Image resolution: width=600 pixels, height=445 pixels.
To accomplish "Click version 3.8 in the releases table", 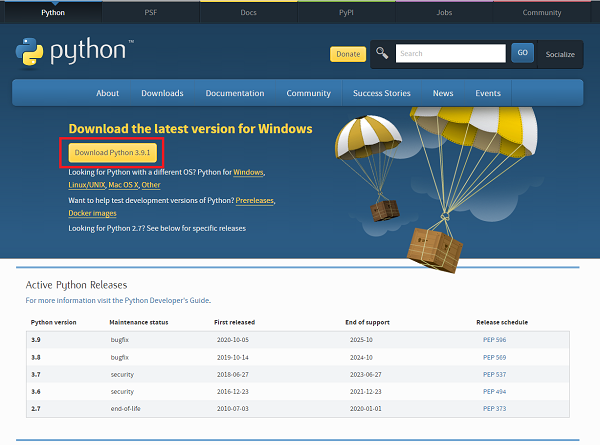I will [x=36, y=357].
